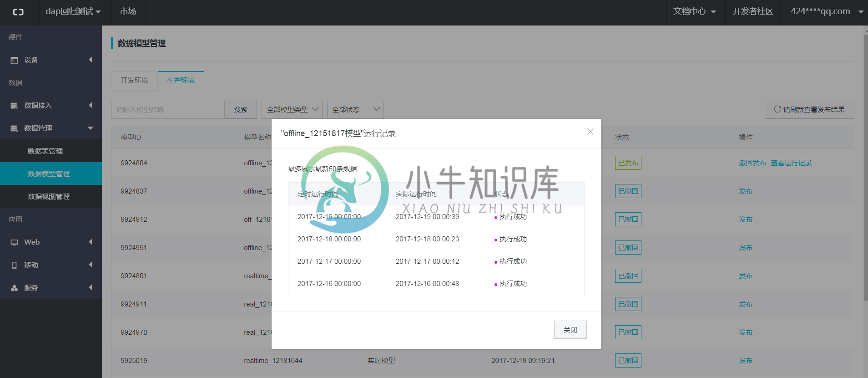Open the 全部模型类型 dropdown
Image resolution: width=868 pixels, height=378 pixels.
(x=292, y=110)
